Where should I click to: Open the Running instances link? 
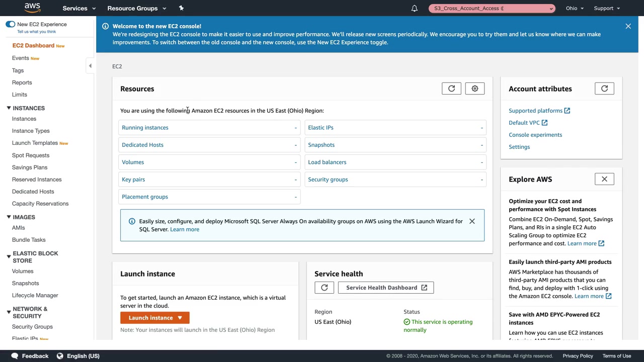click(x=145, y=128)
